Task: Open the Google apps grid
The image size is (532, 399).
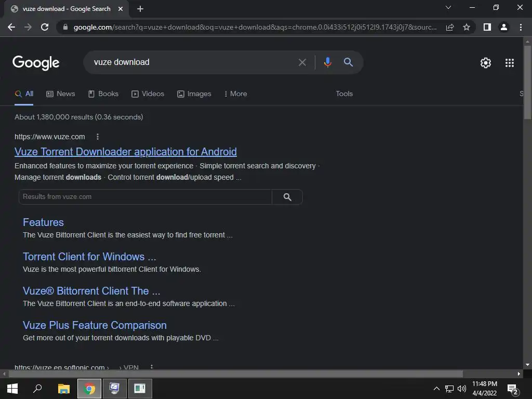Action: (x=510, y=63)
